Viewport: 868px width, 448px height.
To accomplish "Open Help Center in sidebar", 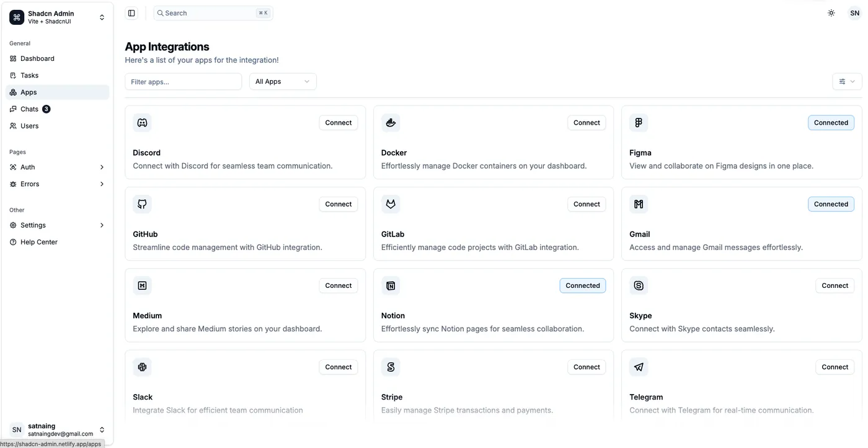I will [x=57, y=243].
